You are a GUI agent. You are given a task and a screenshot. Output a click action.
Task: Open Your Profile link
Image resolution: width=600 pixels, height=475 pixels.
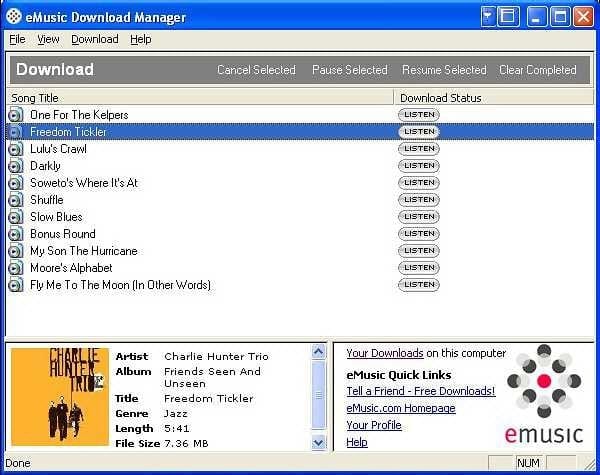(x=374, y=425)
